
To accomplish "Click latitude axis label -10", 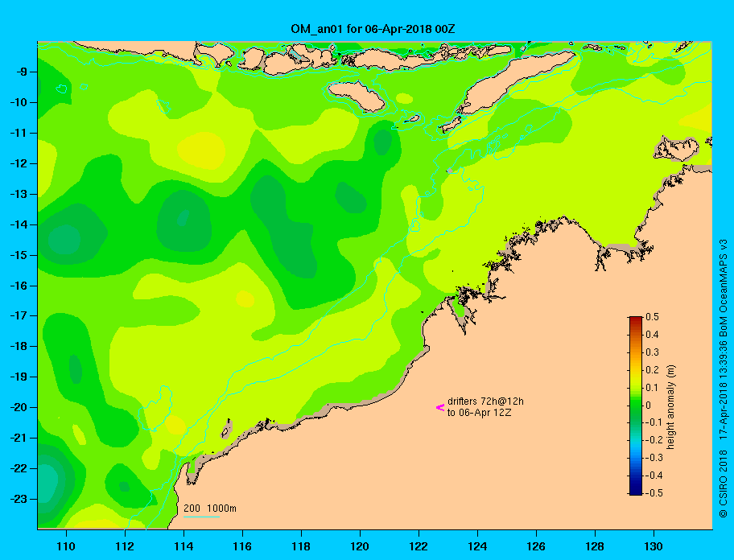I will [x=19, y=102].
